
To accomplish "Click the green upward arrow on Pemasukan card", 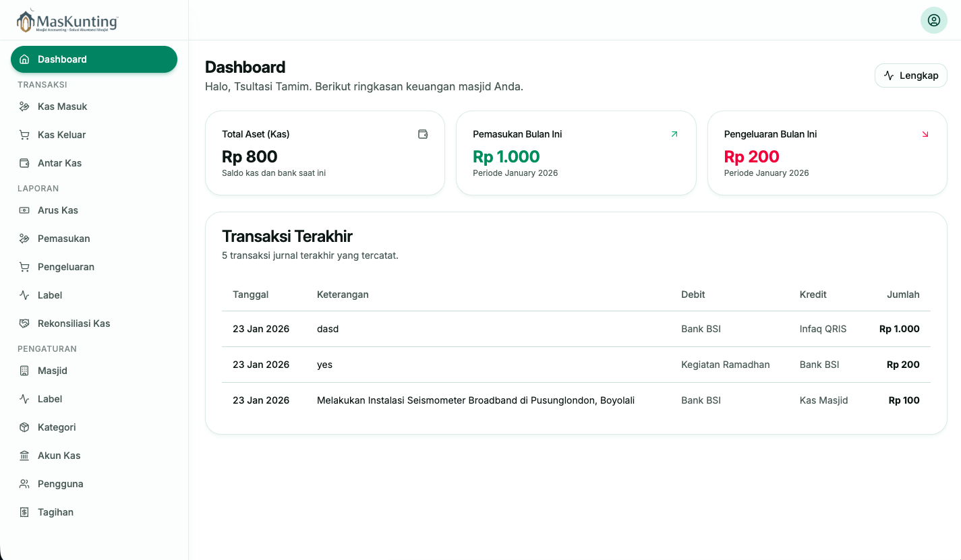I will pyautogui.click(x=674, y=134).
